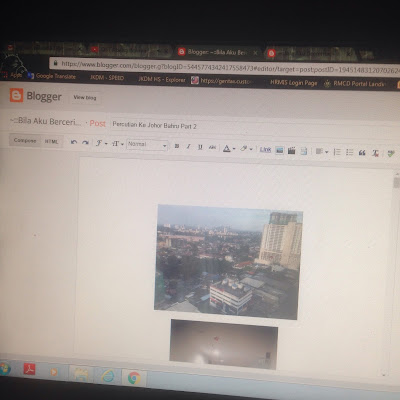Toggle bold formatting
The image size is (400, 400).
177,146
